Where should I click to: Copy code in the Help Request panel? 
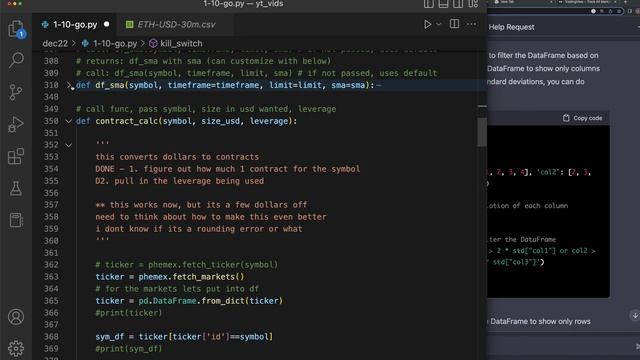coord(582,118)
